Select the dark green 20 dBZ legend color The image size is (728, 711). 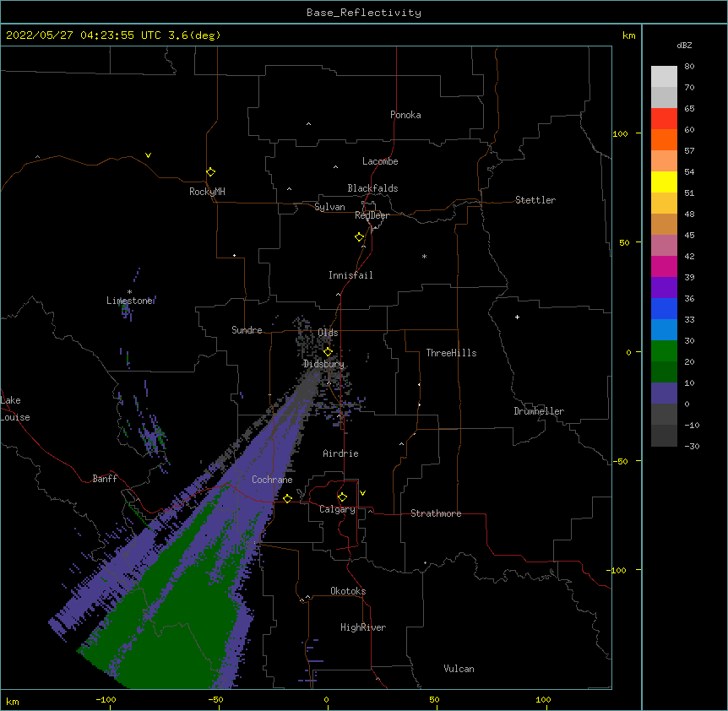[664, 372]
